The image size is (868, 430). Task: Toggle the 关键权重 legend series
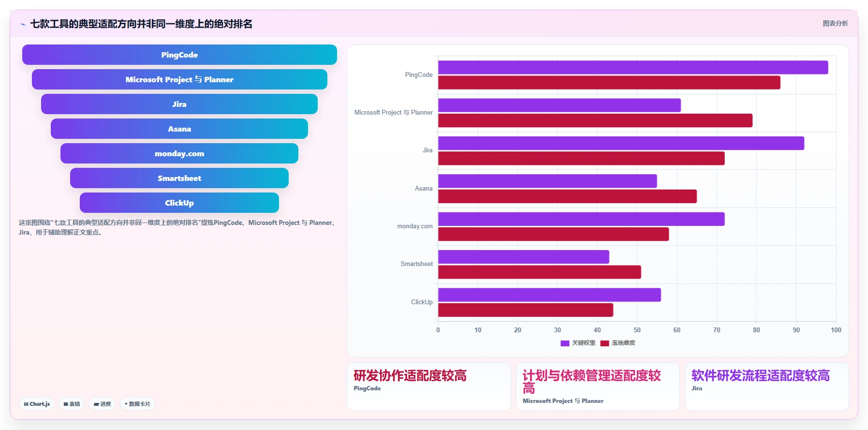(578, 343)
